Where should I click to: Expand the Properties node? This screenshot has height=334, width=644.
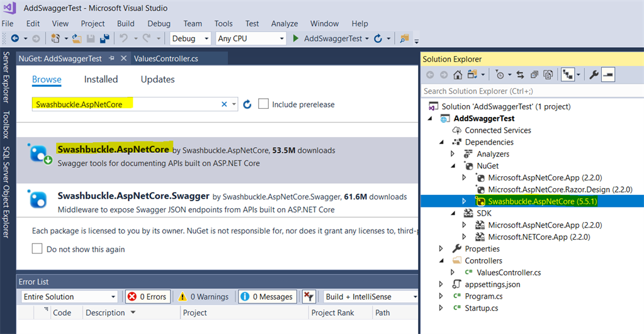pos(441,248)
